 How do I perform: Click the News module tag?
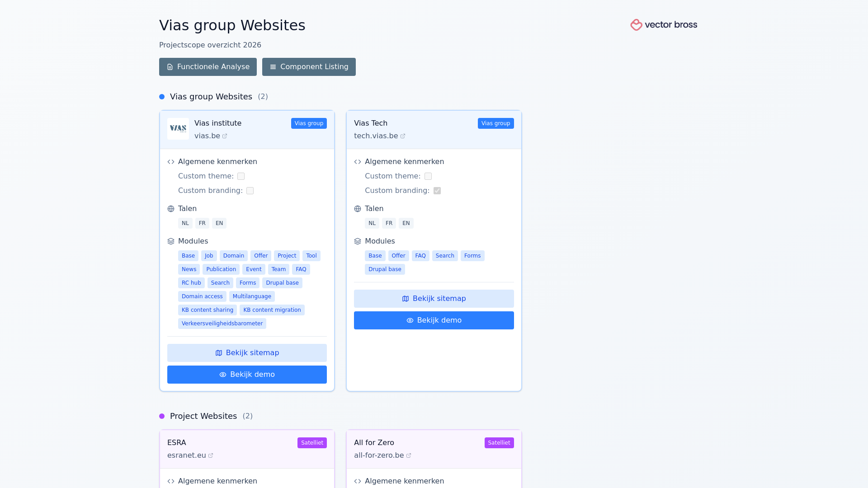[x=189, y=269]
